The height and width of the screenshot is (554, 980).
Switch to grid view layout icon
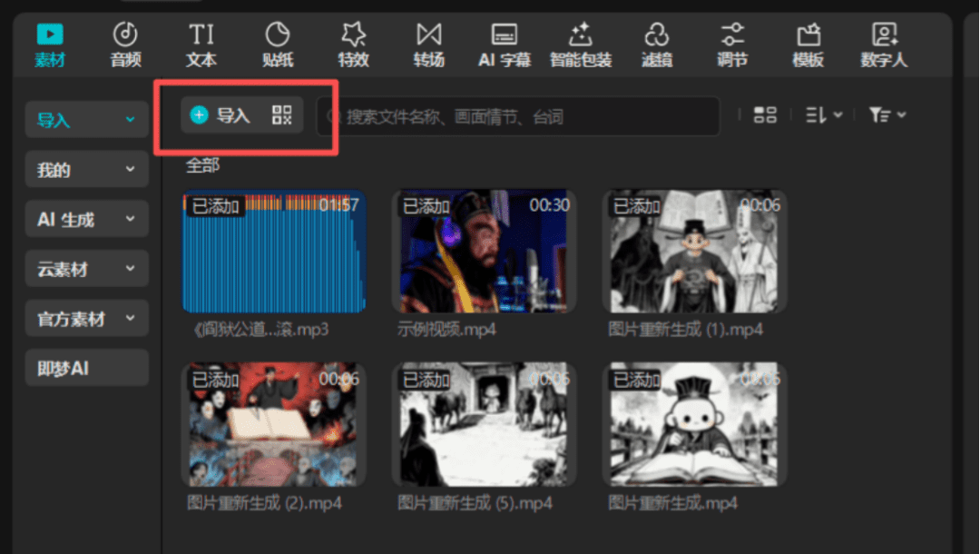tap(765, 115)
